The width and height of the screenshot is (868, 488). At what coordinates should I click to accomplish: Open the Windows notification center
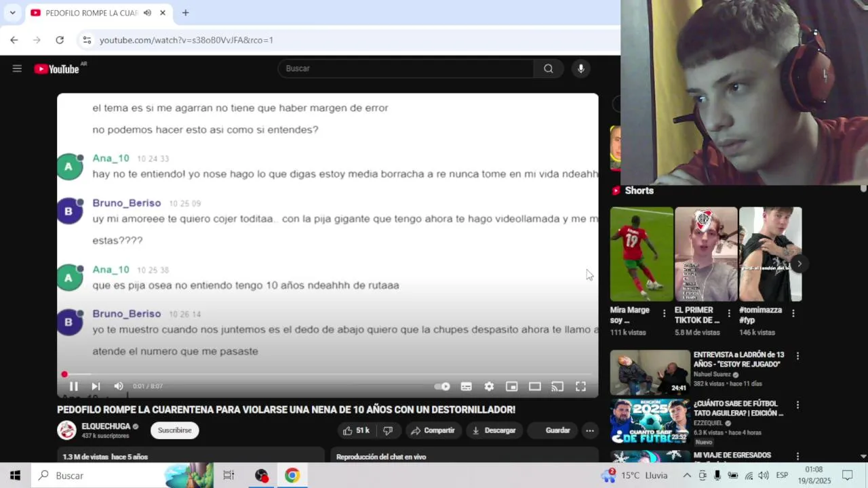pyautogui.click(x=847, y=476)
